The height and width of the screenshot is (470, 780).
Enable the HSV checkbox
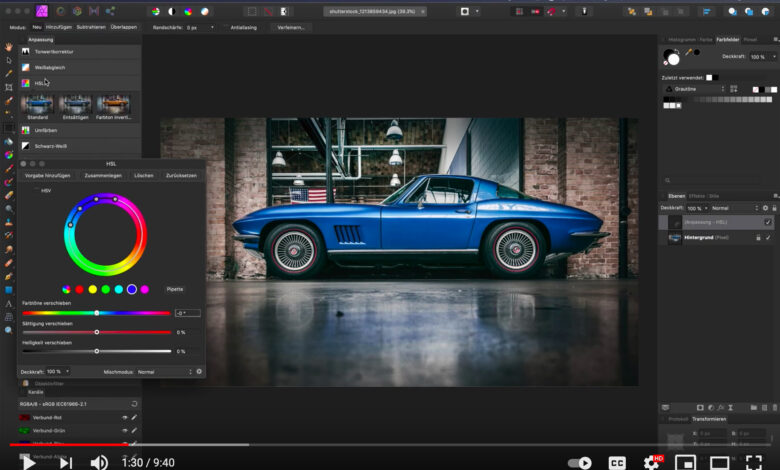pyautogui.click(x=35, y=190)
